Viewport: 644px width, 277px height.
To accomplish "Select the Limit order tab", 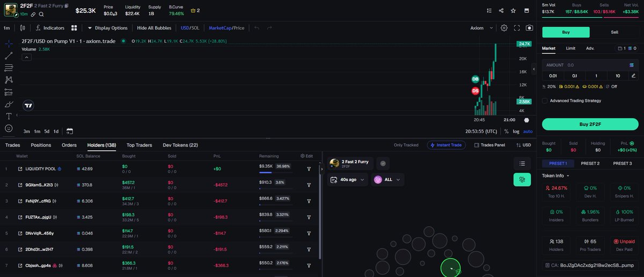I will coord(570,48).
